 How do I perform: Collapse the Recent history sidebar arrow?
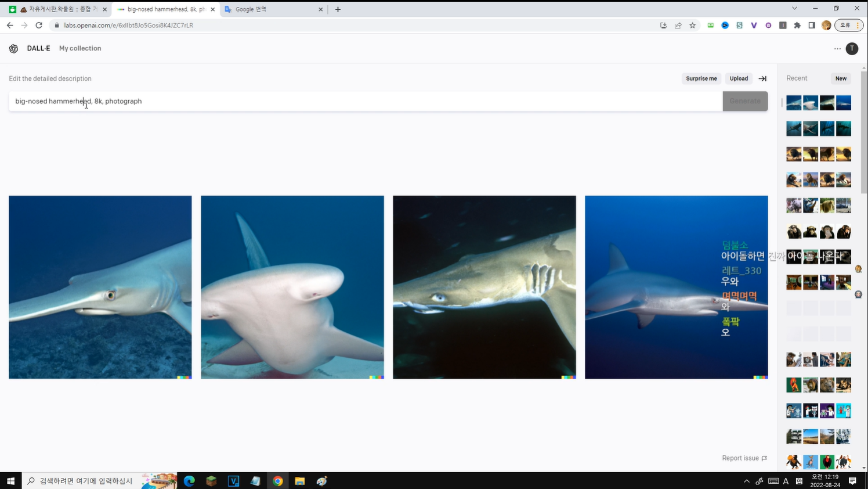pos(762,78)
